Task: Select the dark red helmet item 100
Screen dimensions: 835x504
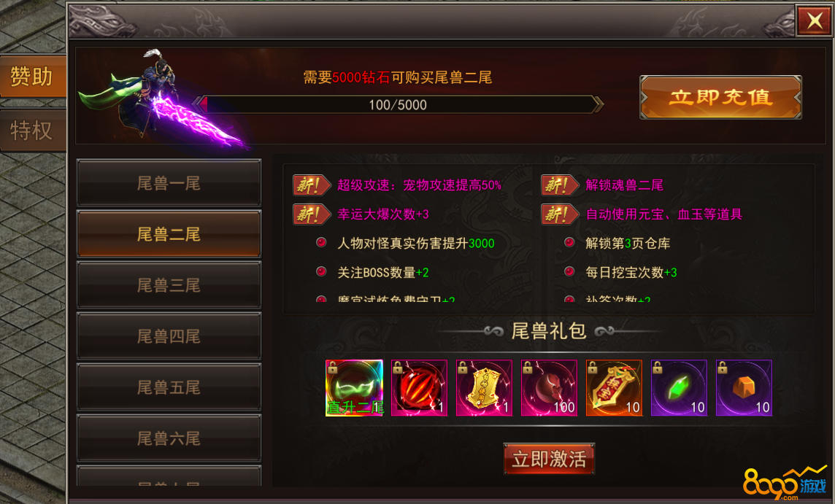Action: (x=549, y=387)
